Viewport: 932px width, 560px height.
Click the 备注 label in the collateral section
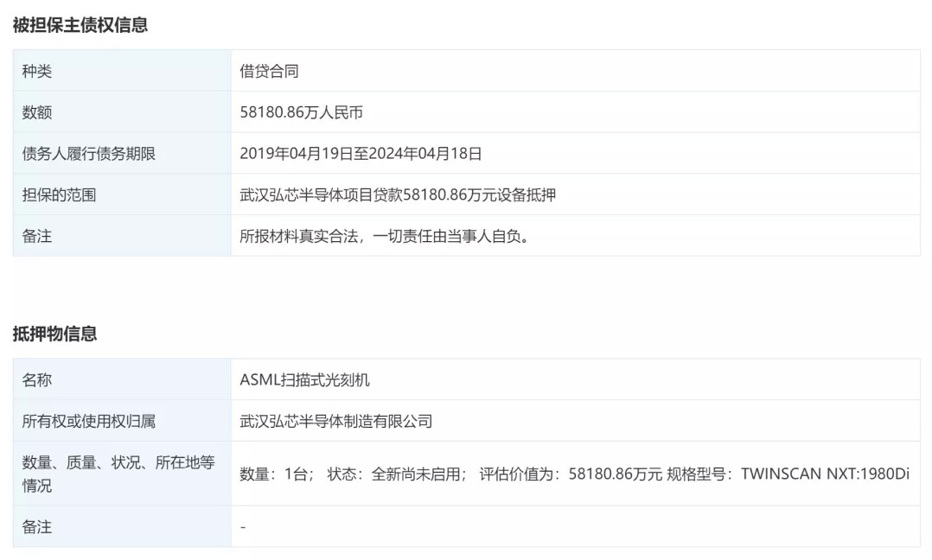tap(37, 526)
